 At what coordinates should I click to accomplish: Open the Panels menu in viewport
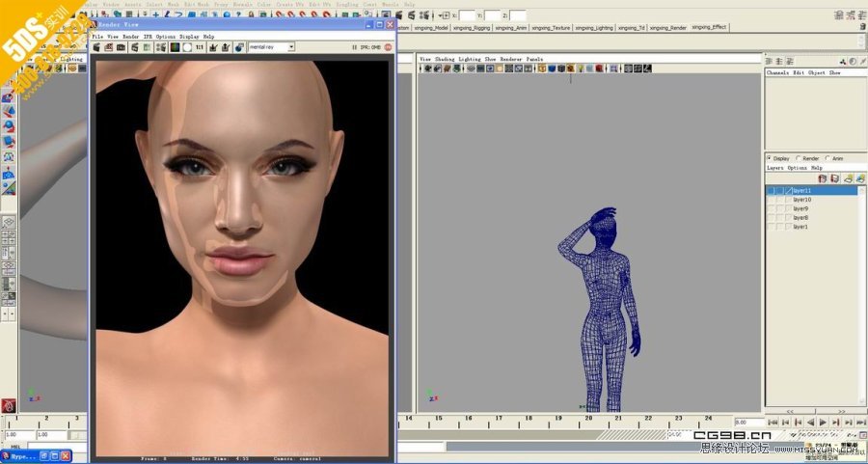point(533,59)
